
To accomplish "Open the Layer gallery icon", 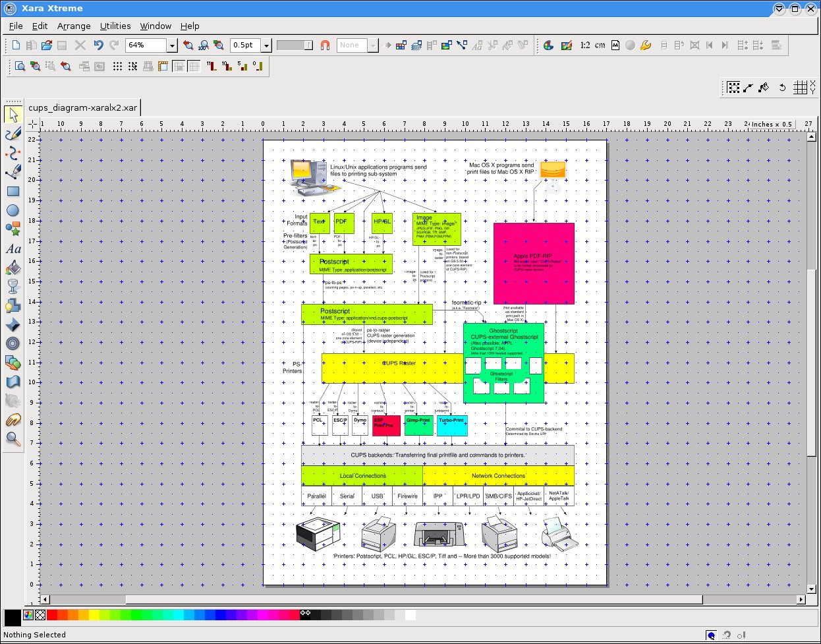I will (416, 45).
